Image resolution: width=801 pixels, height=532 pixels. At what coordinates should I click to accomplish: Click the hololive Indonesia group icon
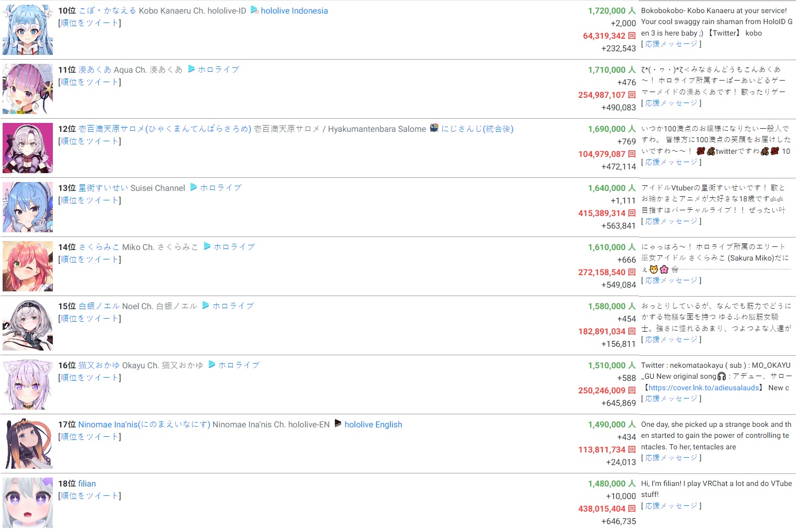[254, 10]
